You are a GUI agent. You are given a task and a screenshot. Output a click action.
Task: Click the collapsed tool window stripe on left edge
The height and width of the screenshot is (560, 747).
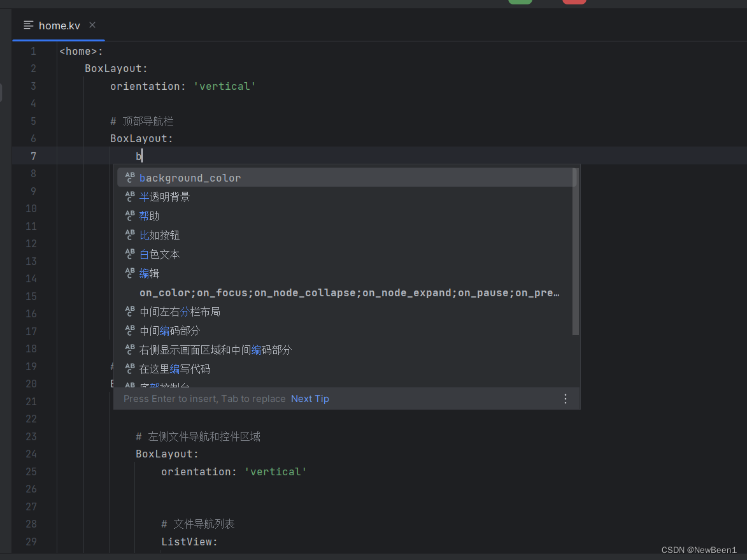click(3, 92)
